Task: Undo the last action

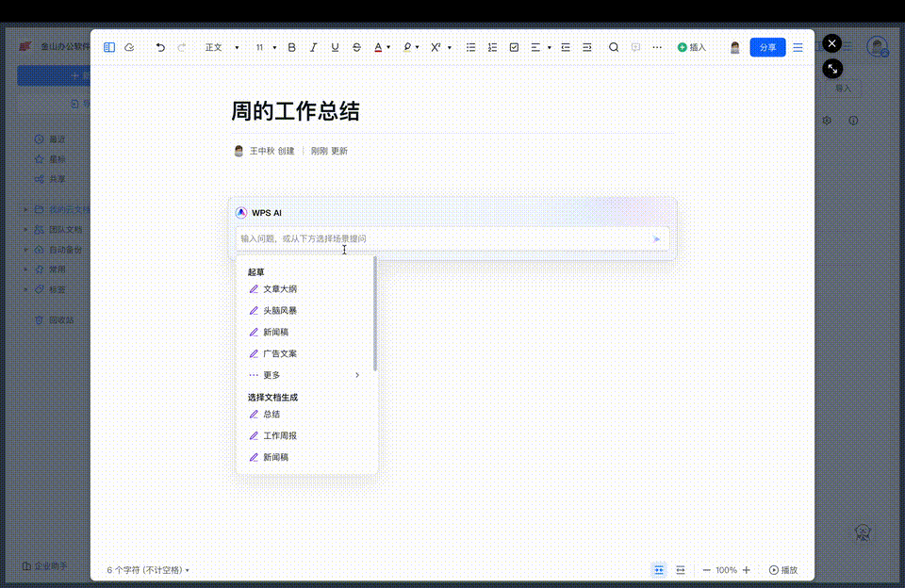Action: click(x=158, y=46)
